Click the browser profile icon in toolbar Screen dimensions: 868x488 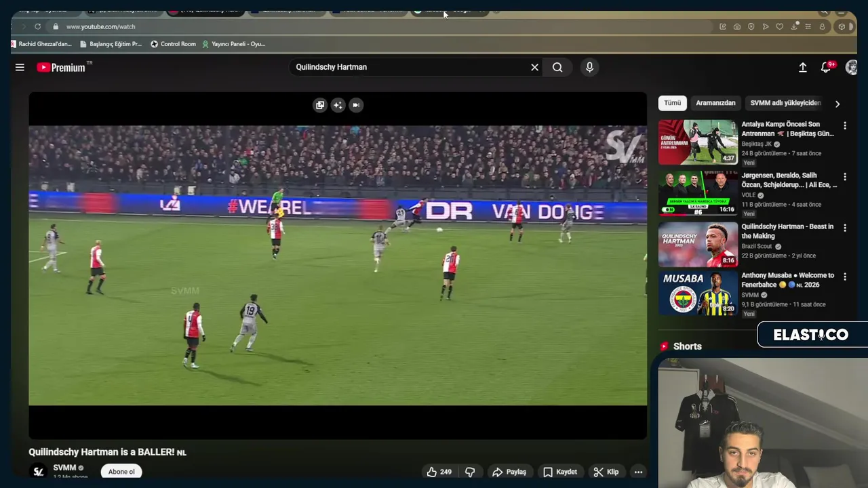(x=823, y=26)
